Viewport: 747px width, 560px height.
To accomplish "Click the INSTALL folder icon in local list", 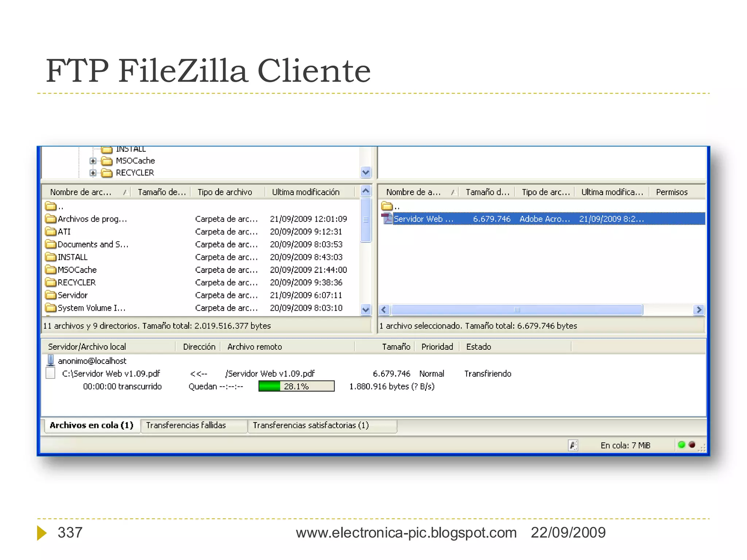I will coord(51,257).
